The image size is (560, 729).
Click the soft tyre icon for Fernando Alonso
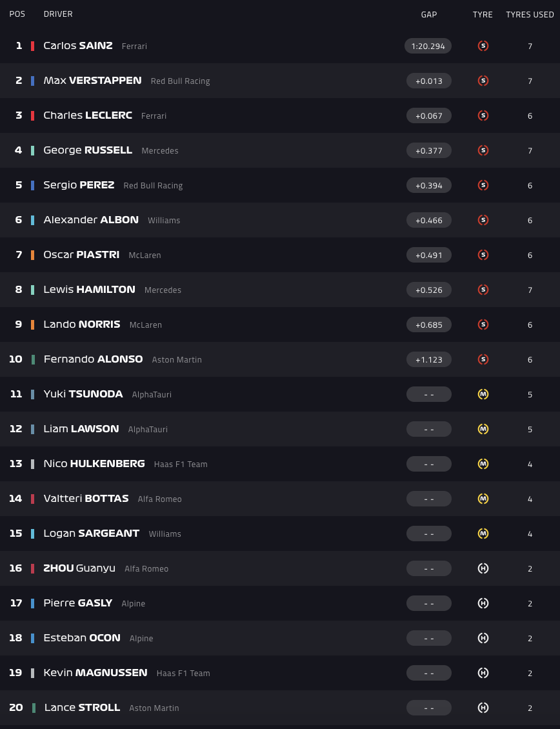483,359
